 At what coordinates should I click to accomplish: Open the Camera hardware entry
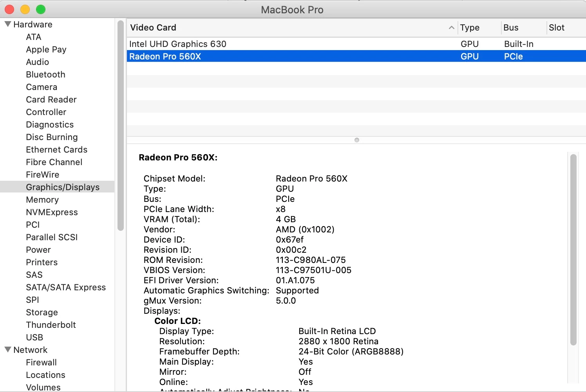click(x=42, y=87)
